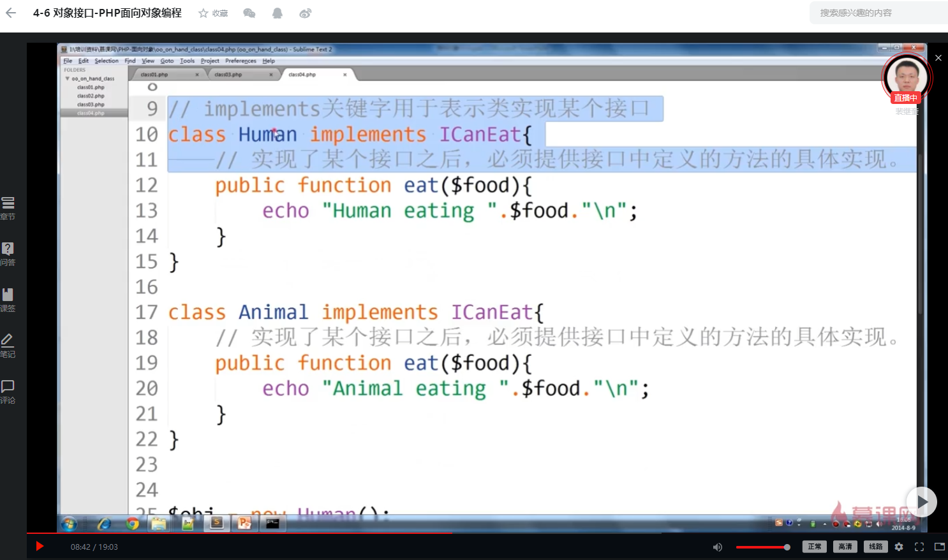Click the 08:42 / 19:03 time display

tap(94, 547)
